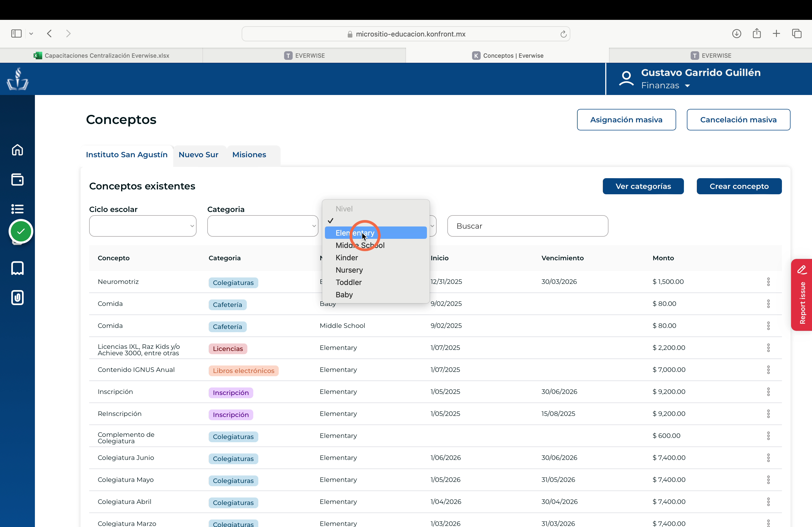The height and width of the screenshot is (527, 812).
Task: Switch to Instituto San Agustín tab
Action: coord(126,155)
